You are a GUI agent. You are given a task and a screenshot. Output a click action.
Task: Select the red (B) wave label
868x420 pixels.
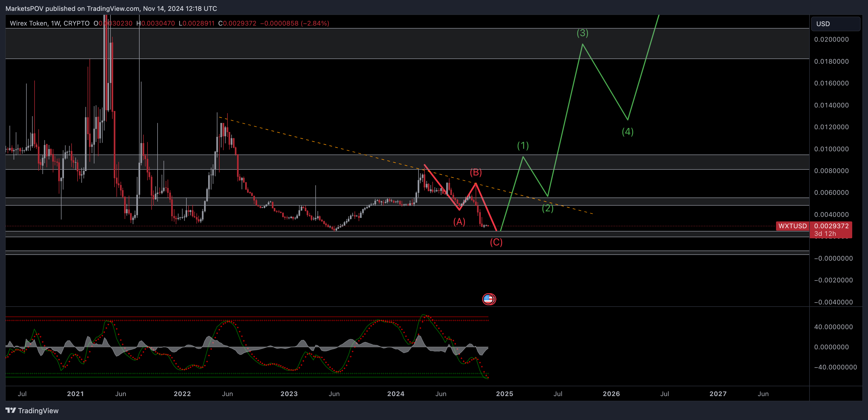pos(476,172)
